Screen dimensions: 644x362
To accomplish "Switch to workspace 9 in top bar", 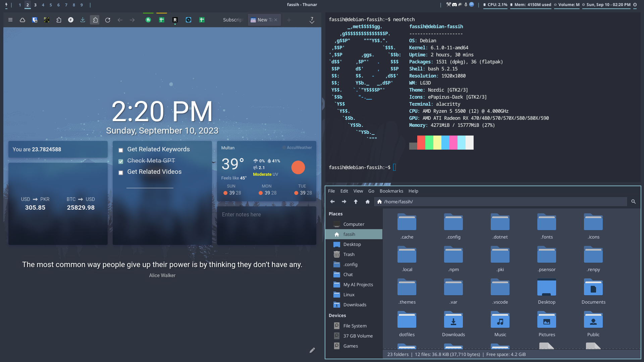I will (x=82, y=5).
